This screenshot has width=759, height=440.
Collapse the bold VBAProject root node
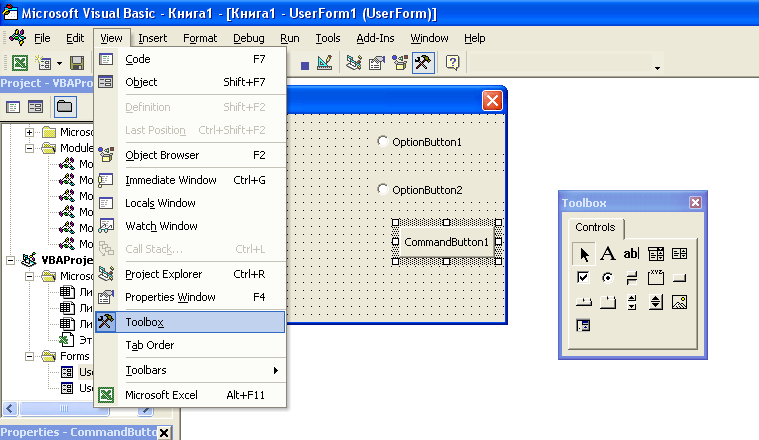tap(11, 260)
